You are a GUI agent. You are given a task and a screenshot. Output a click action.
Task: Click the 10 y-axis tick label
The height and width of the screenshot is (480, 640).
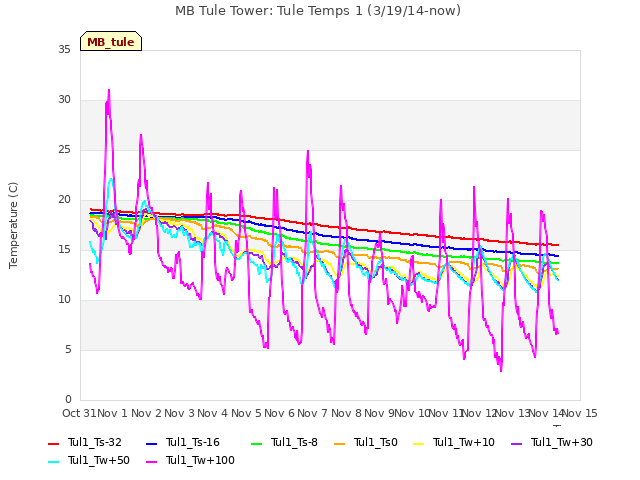tap(64, 300)
